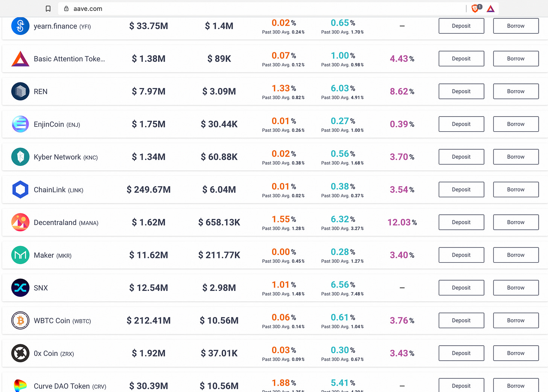Click the 0x Coin token icon
The height and width of the screenshot is (392, 548).
[20, 353]
